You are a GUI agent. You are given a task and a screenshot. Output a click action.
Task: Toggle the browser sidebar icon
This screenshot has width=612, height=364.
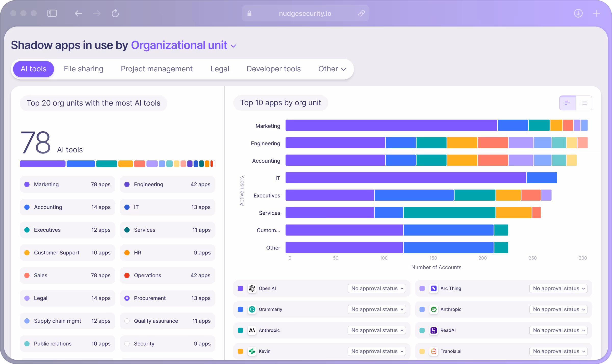[52, 13]
